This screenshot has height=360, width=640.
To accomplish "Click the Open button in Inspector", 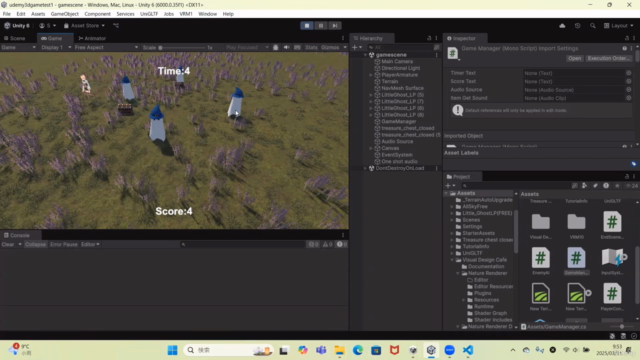I will [x=574, y=58].
